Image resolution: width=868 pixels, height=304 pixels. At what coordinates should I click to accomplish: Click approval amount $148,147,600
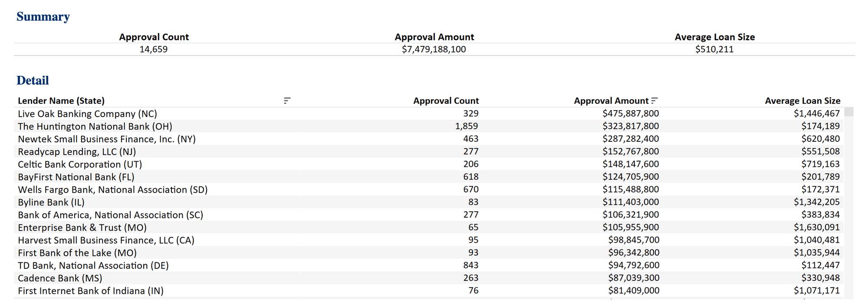pyautogui.click(x=631, y=164)
